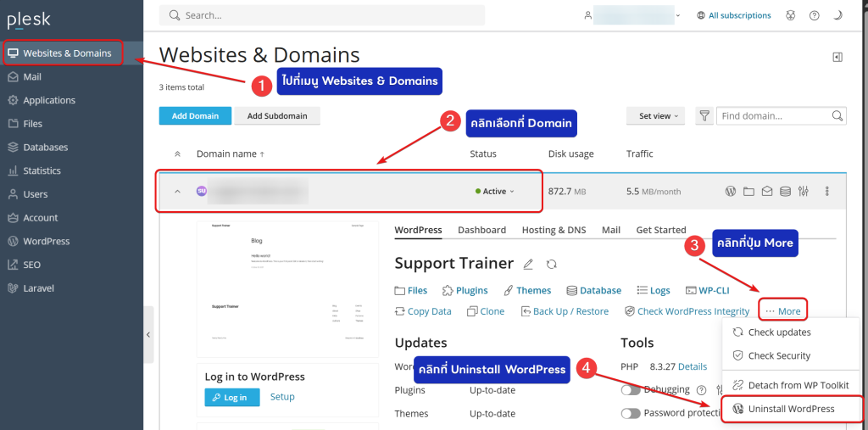Screen dimensions: 868x430
Task: Open the Set view dropdown
Action: point(659,116)
